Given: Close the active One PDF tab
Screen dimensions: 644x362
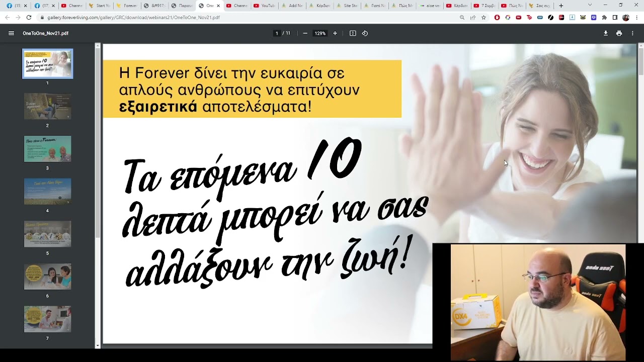Looking at the screenshot, I should tap(218, 6).
